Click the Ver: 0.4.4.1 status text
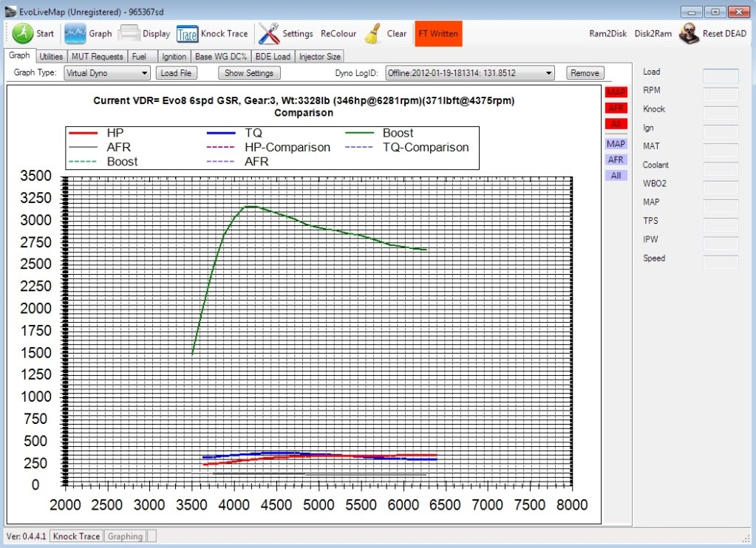 [x=27, y=536]
